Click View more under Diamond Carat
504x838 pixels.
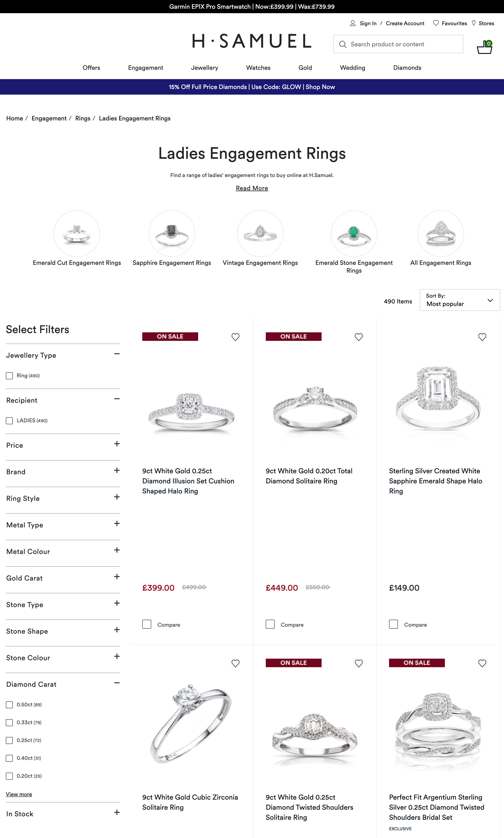[19, 794]
